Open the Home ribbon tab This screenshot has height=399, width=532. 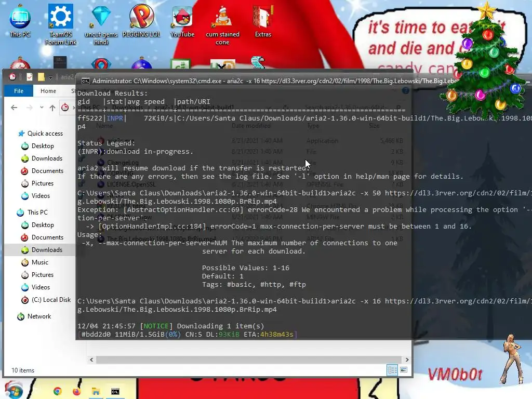click(x=48, y=91)
